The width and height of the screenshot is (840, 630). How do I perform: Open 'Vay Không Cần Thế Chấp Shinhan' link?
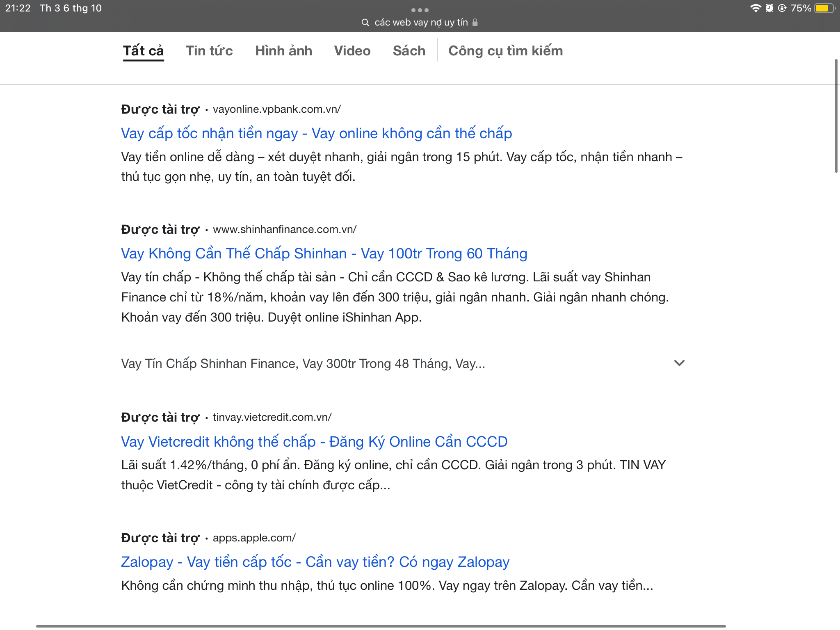click(x=324, y=253)
